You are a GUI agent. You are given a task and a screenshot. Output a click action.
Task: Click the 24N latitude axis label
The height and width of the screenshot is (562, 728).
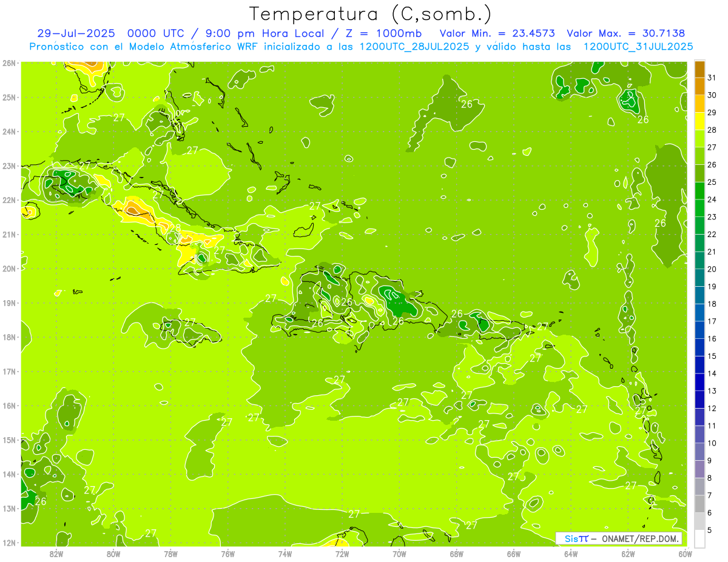(8, 131)
